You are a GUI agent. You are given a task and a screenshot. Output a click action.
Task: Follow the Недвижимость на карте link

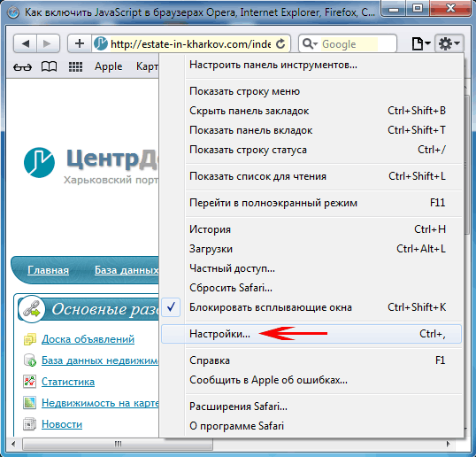point(100,403)
